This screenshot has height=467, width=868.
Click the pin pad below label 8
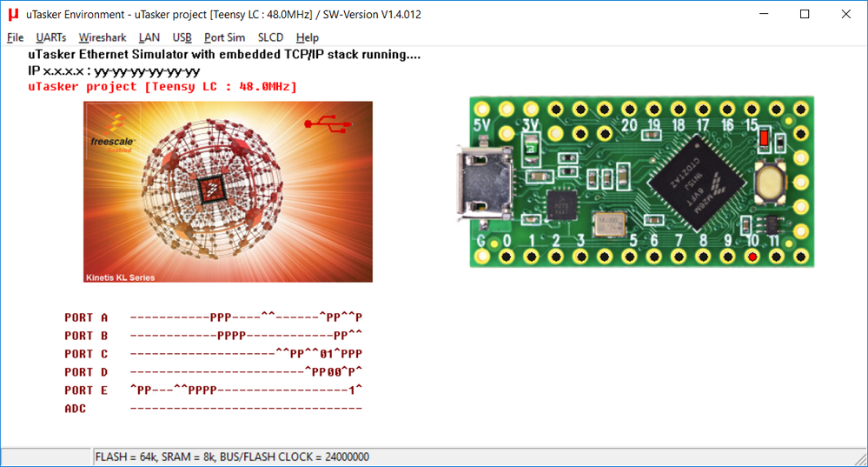pyautogui.click(x=703, y=257)
